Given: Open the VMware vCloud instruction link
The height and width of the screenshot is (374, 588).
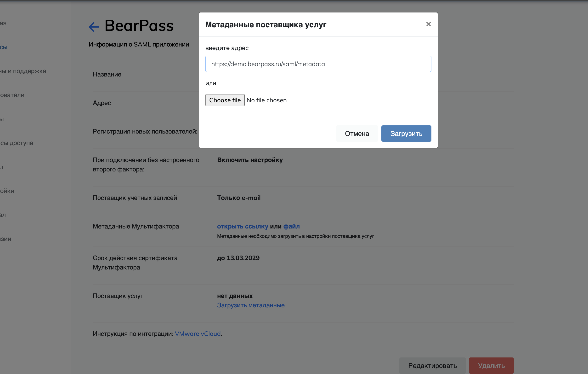Looking at the screenshot, I should click(198, 334).
